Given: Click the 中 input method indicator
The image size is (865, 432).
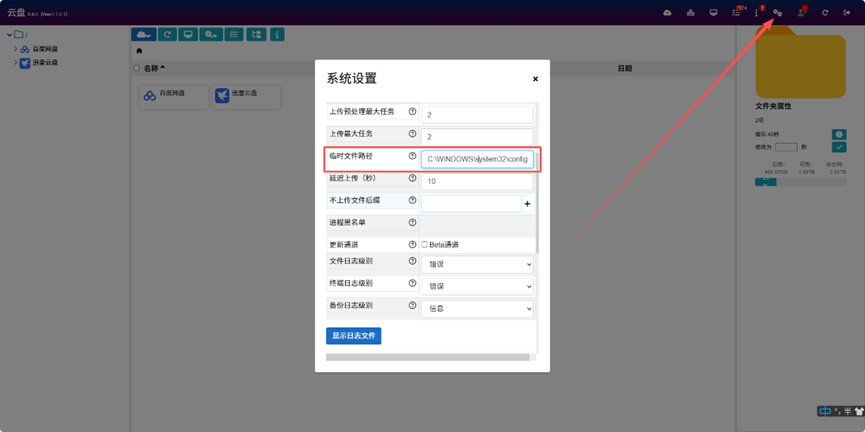Looking at the screenshot, I should coord(825,411).
